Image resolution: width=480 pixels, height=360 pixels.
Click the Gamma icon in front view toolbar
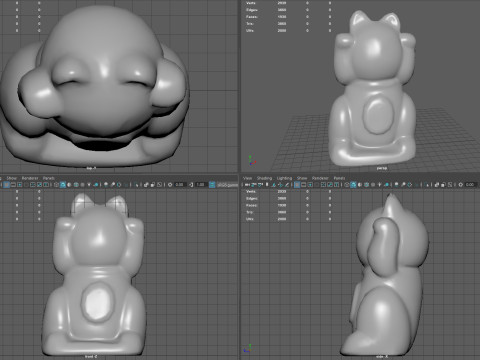191,184
